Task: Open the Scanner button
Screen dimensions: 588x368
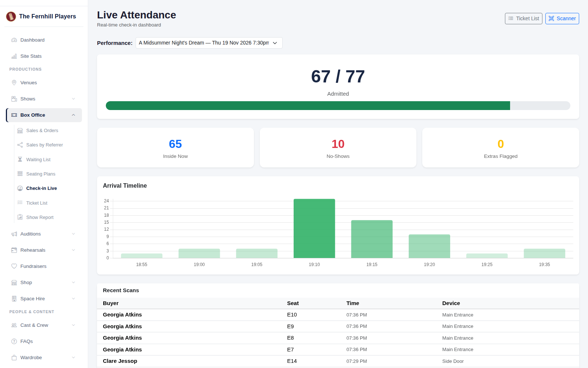Action: [x=562, y=18]
